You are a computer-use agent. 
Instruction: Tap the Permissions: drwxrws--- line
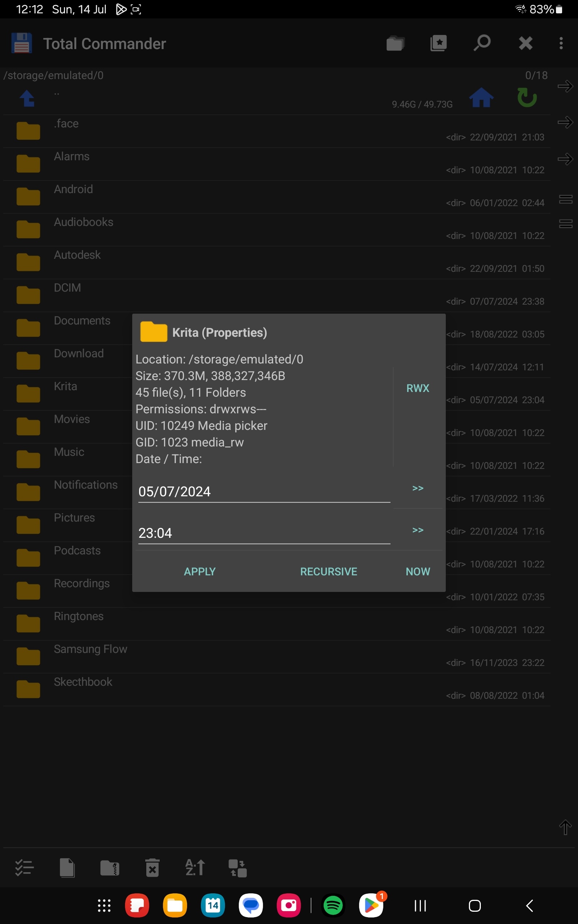point(201,409)
